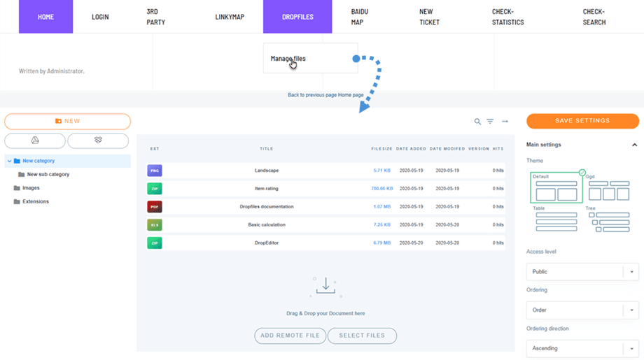This screenshot has width=644, height=360.
Task: Click the right arrow icon above file list
Action: pos(505,122)
